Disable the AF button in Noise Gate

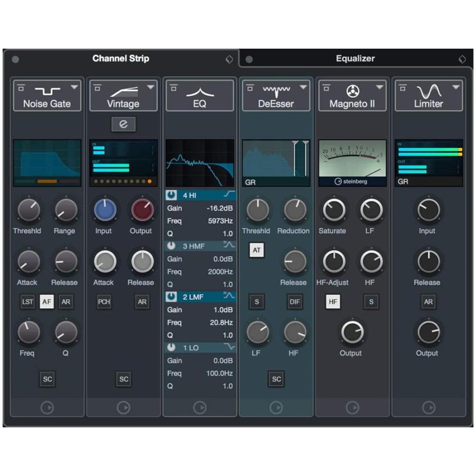[x=47, y=302]
